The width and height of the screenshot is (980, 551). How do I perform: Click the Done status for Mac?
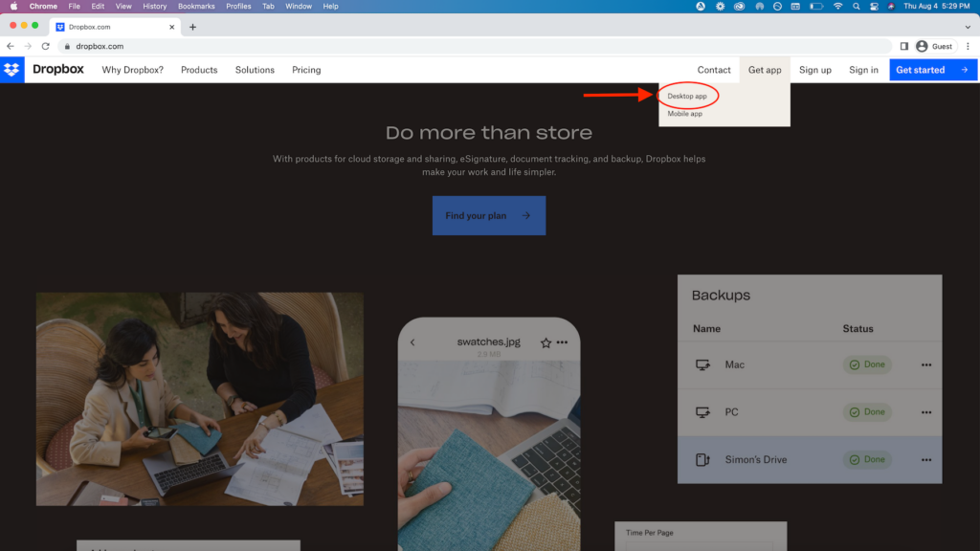point(867,364)
